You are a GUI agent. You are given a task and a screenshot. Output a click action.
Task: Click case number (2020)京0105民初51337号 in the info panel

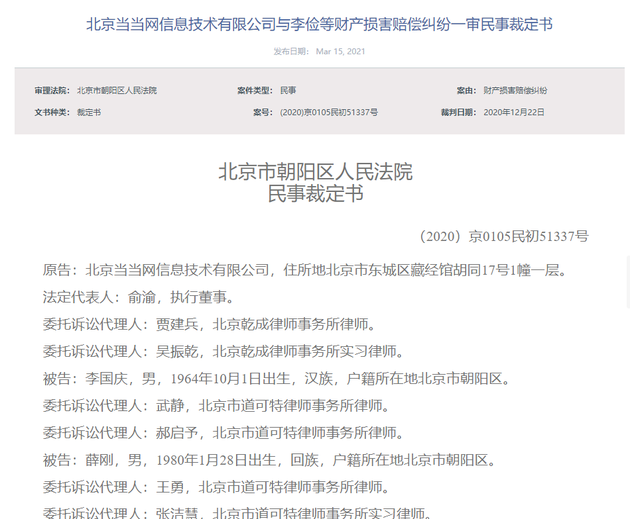(x=329, y=112)
